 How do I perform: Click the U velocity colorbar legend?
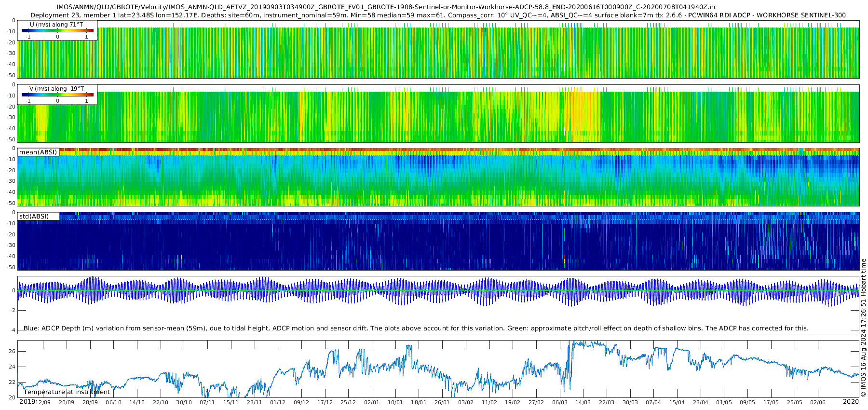(x=57, y=30)
